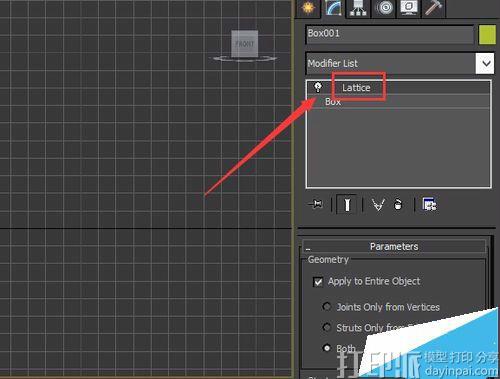Open the Display panel tab
Viewport: 500px width, 379px height.
click(x=409, y=8)
